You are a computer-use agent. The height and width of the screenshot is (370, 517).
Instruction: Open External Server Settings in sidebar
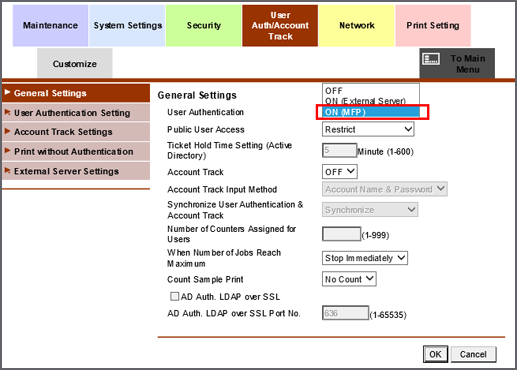point(76,171)
